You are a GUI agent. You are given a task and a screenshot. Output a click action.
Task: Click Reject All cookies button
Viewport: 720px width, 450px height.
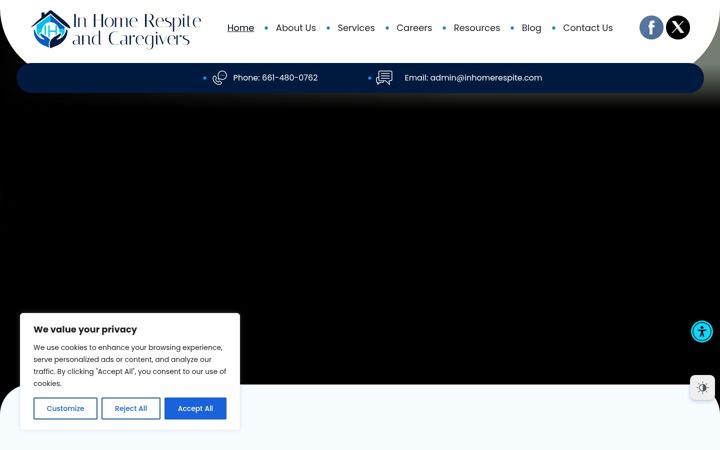[x=131, y=408]
